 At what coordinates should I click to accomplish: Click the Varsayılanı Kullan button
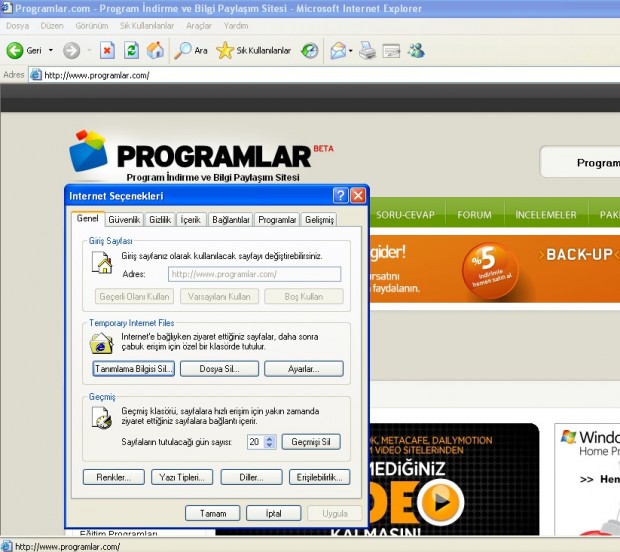[219, 297]
